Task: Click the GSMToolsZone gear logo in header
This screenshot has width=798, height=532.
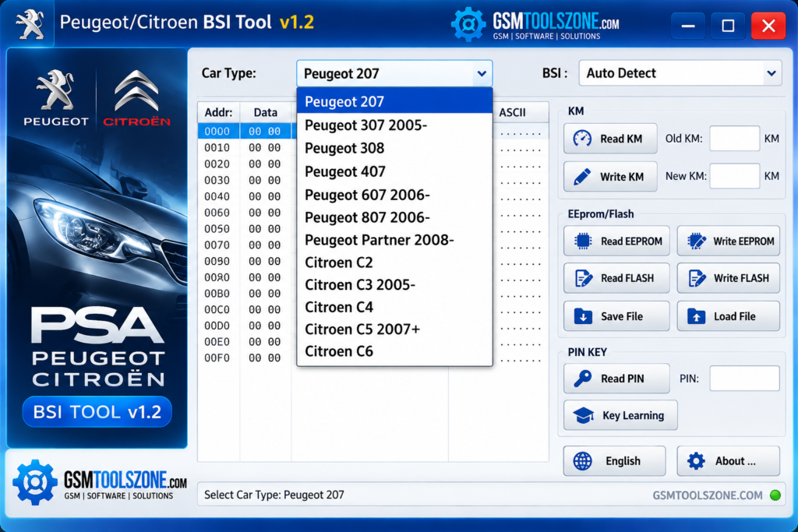Action: pos(468,24)
